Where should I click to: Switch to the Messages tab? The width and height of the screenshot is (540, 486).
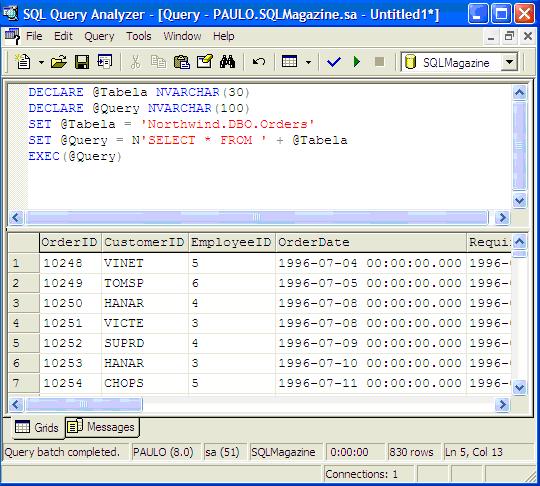click(102, 427)
